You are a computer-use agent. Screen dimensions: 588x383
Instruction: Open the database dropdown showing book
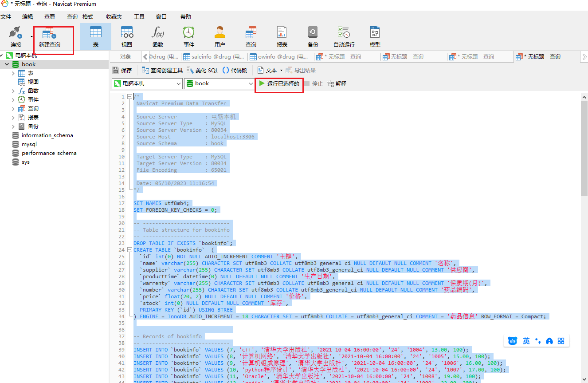pyautogui.click(x=219, y=83)
